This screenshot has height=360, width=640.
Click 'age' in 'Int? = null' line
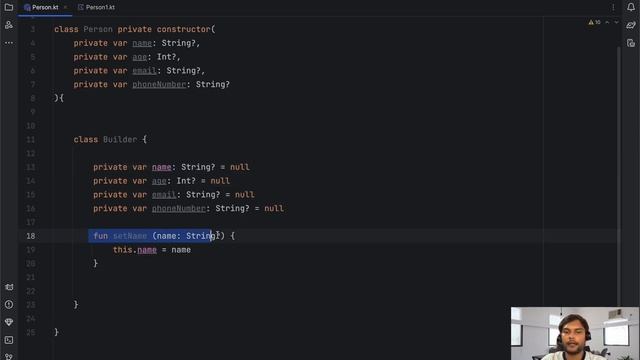click(x=159, y=181)
